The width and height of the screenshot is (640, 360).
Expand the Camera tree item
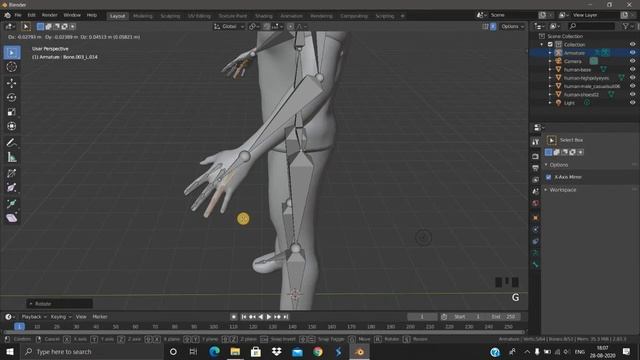coord(550,61)
